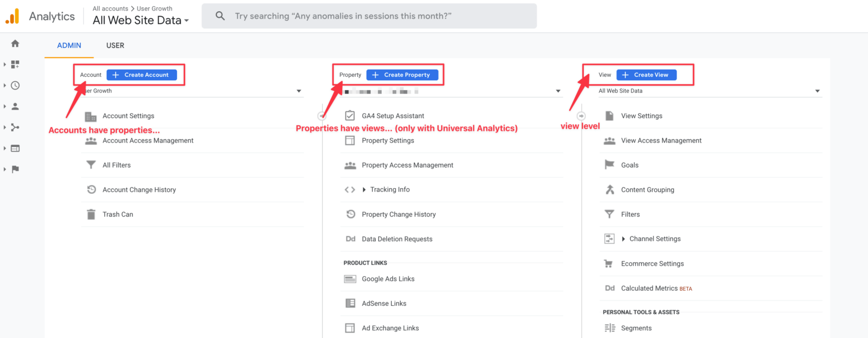Image resolution: width=868 pixels, height=338 pixels.
Task: Open Trash Can in the Account column
Action: [117, 214]
